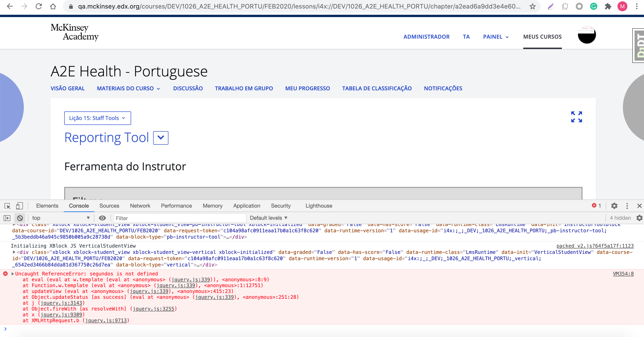Expand the Uncaught ReferenceError disclosure triangle

click(x=13, y=274)
